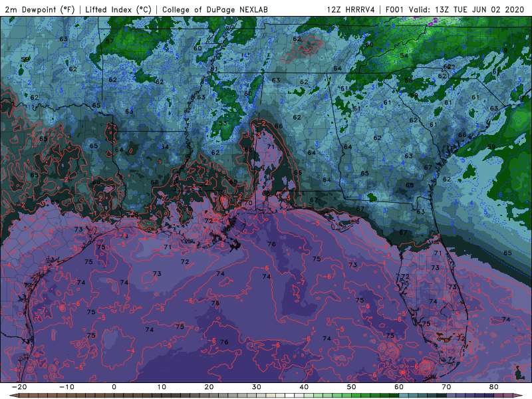Click the 60 colorbar scale label
This screenshot has width=532, height=399.
click(x=399, y=387)
